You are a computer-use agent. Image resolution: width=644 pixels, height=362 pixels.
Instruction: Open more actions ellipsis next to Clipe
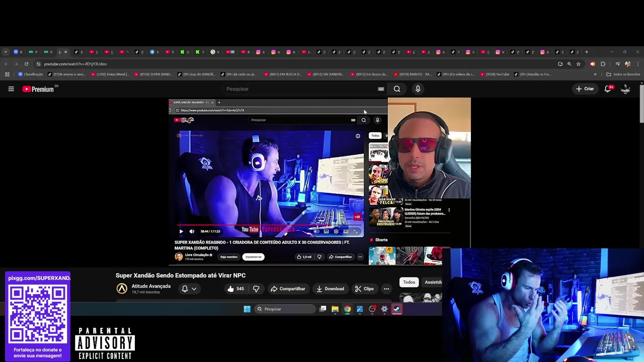tap(386, 289)
